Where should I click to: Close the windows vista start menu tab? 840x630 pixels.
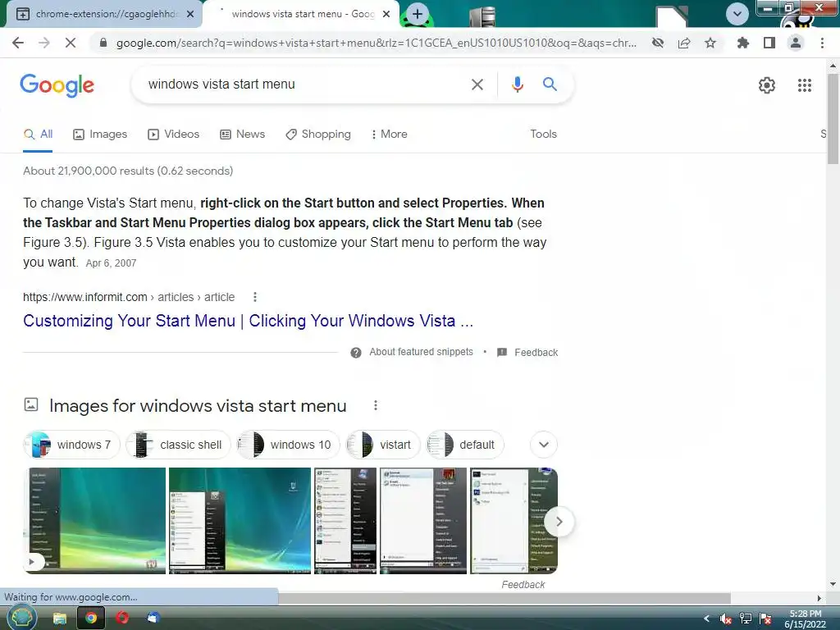tap(386, 14)
